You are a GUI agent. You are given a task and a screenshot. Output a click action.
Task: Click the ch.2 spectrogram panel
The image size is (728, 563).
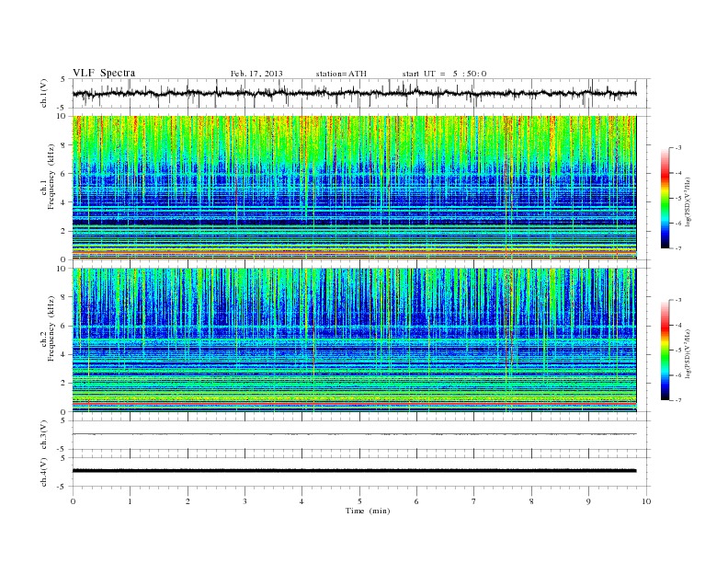(x=354, y=339)
